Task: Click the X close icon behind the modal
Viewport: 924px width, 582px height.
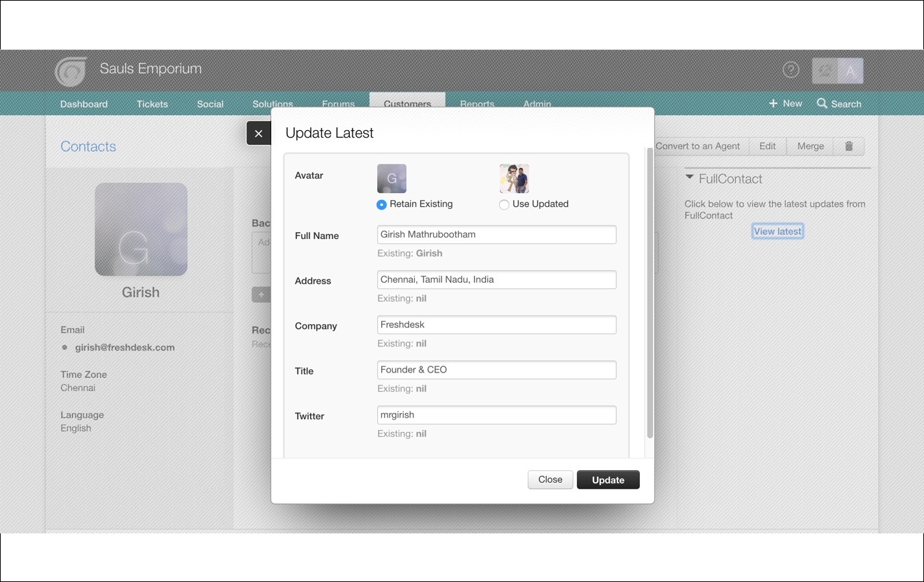Action: (x=258, y=133)
